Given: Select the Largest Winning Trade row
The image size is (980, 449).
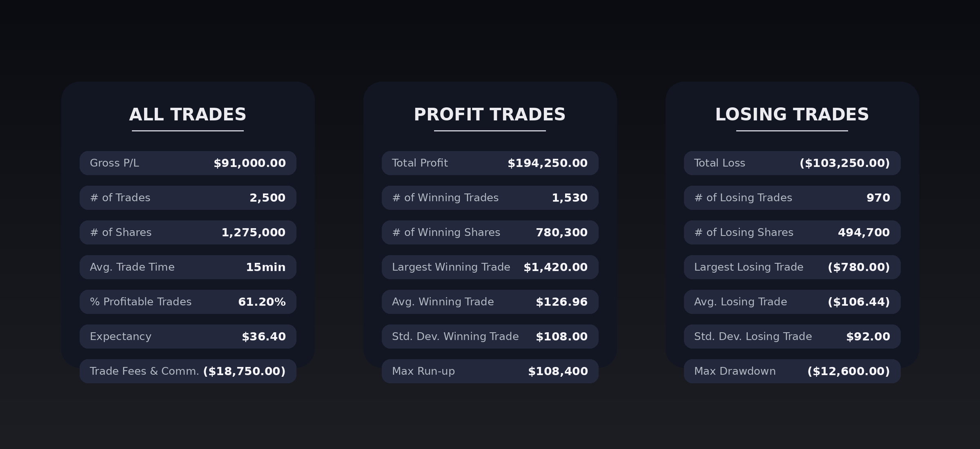Looking at the screenshot, I should (490, 267).
